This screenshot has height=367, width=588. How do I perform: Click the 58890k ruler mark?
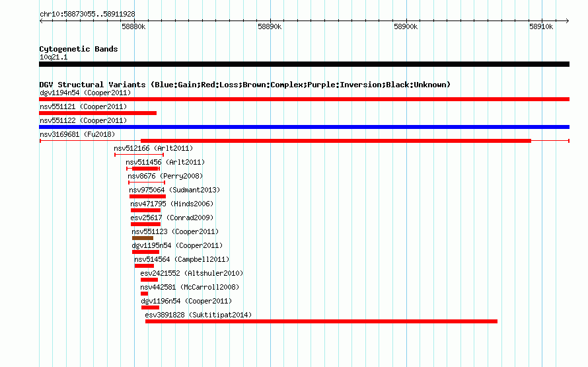click(x=270, y=26)
